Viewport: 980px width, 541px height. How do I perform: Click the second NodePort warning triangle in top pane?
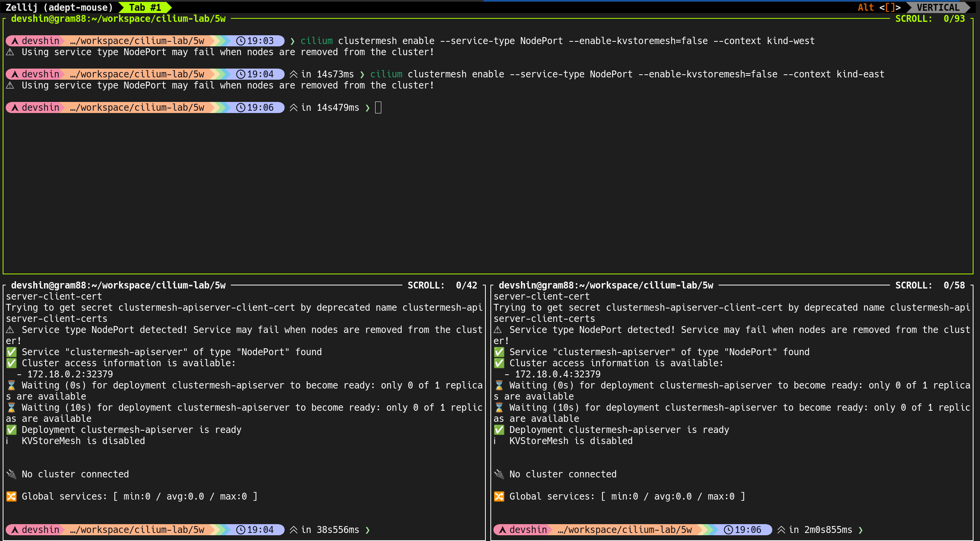pos(10,85)
